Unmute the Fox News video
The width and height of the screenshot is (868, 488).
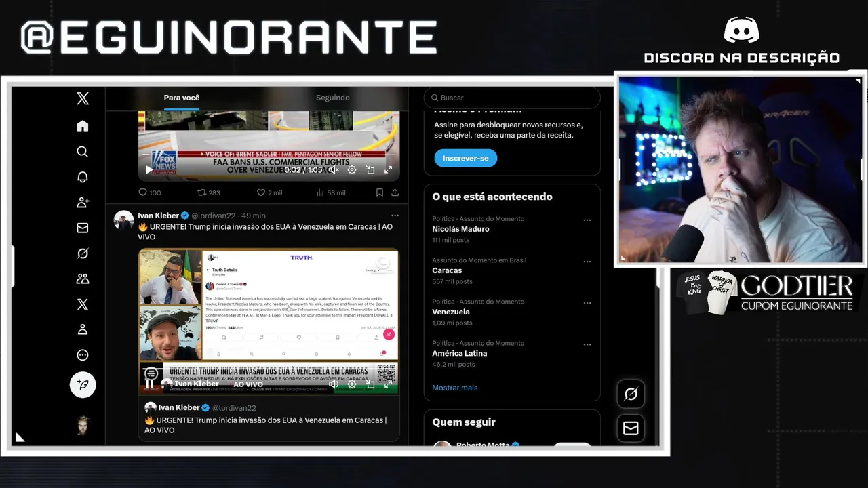click(334, 170)
